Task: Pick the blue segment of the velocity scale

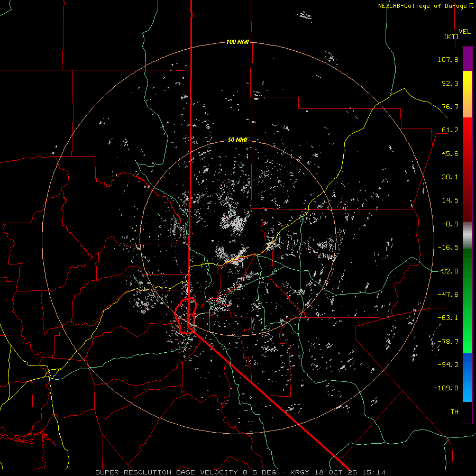Action: pos(467,377)
